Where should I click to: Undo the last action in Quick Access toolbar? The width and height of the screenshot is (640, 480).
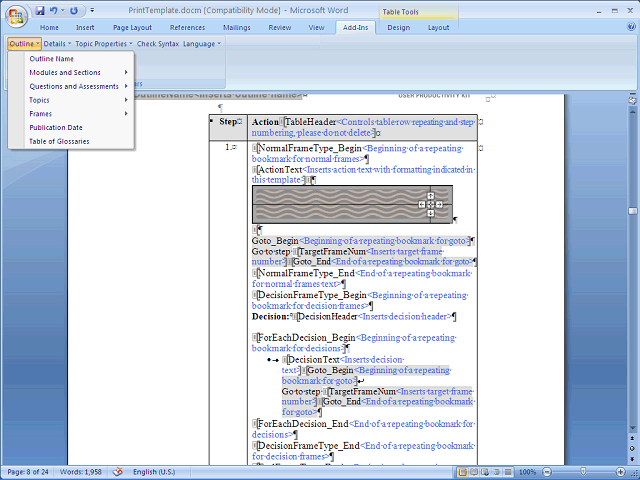tap(56, 10)
